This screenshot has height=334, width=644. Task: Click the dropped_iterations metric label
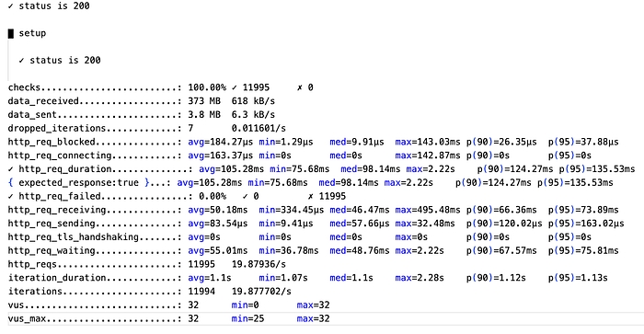[57, 128]
